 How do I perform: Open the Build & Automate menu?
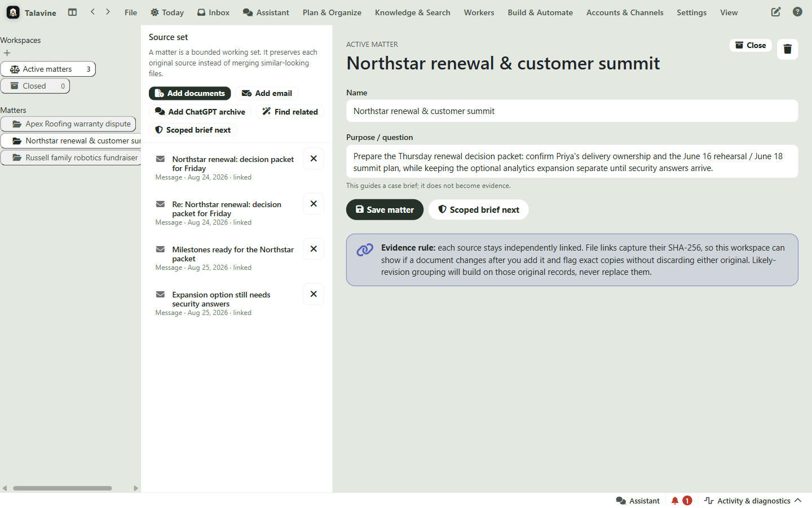[540, 12]
